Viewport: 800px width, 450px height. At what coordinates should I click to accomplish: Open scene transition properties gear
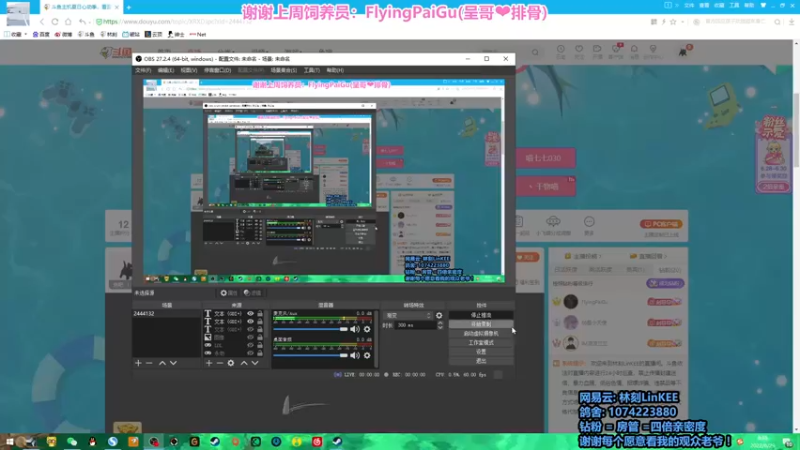click(x=439, y=315)
